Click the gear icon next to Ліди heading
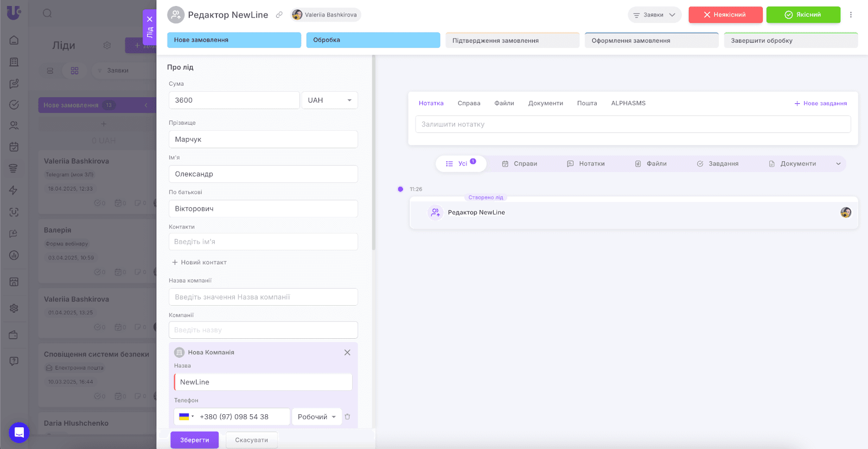The width and height of the screenshot is (868, 449). click(107, 45)
